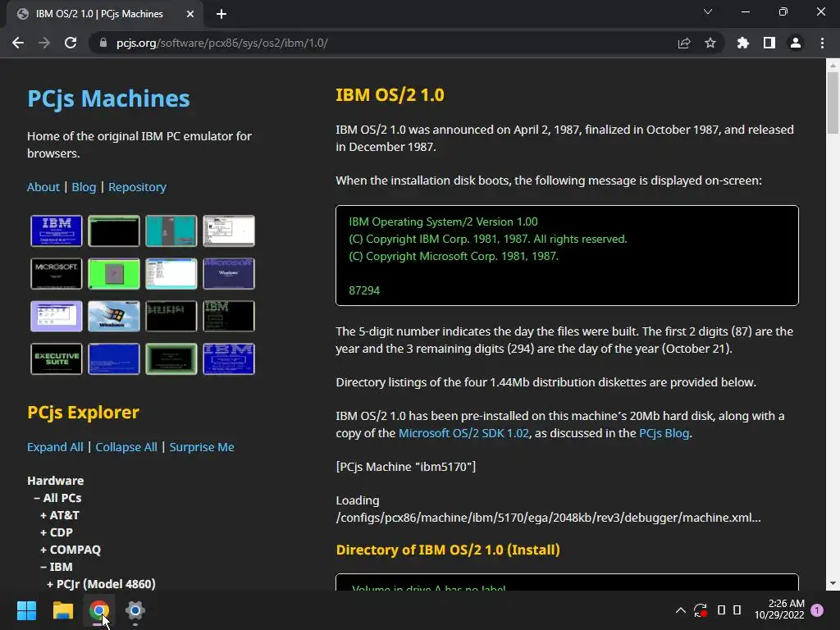The image size is (840, 630).
Task: Open the Repository link
Action: point(138,187)
